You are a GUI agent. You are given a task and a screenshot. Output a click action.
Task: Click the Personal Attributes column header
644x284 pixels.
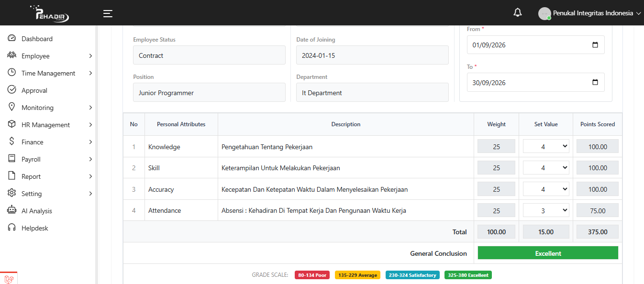click(181, 124)
